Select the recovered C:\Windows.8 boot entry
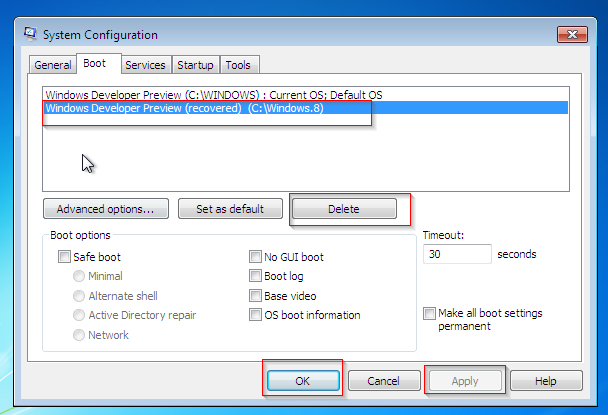This screenshot has width=608, height=415. 184,108
